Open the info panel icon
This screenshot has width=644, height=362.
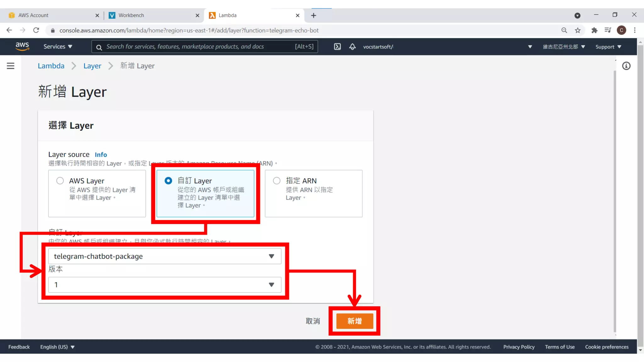click(x=626, y=66)
